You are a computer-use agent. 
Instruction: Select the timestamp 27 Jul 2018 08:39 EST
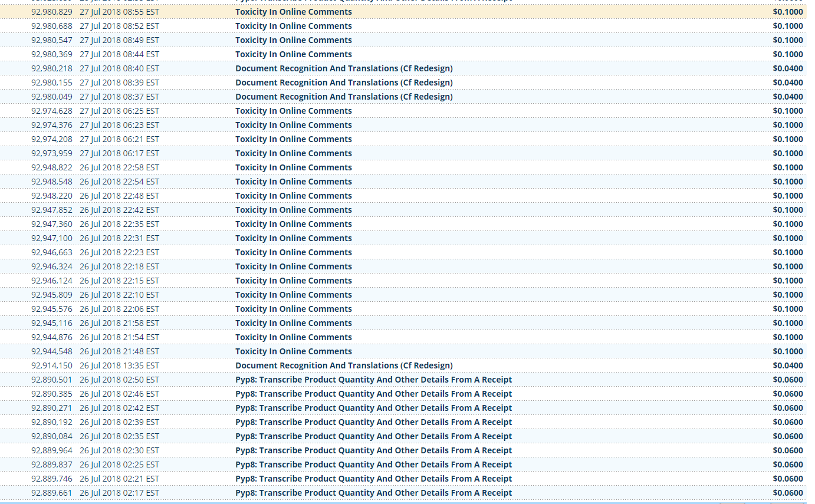pos(119,83)
